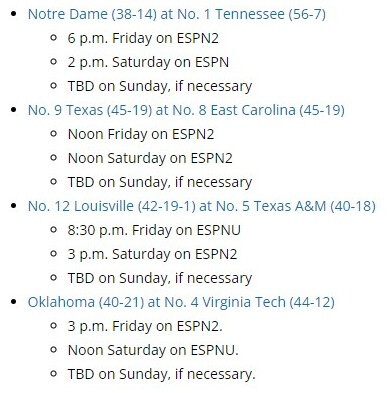Click the bullet beside the Louisville matchup

click(14, 206)
